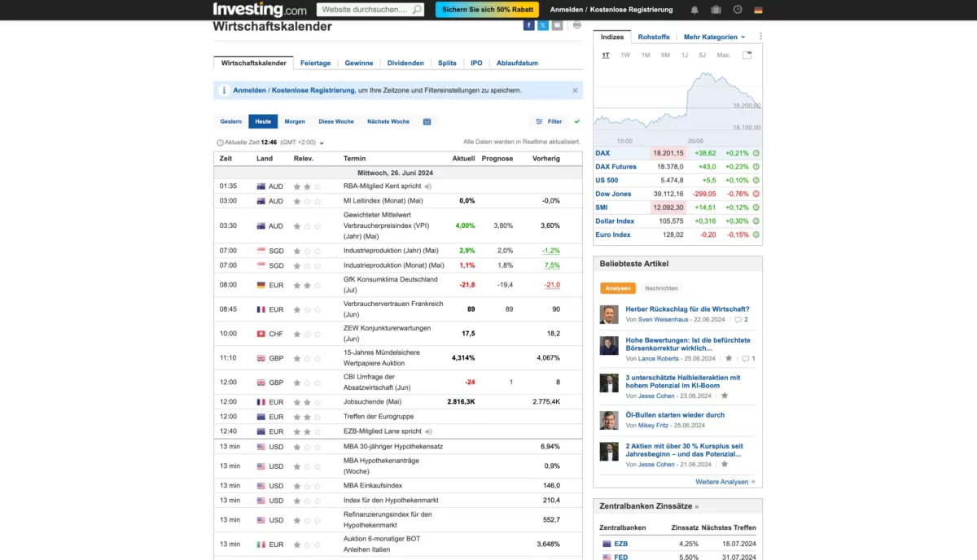Open the Mehr Kategorien dropdown
Viewport: 977px width, 560px height.
click(713, 37)
